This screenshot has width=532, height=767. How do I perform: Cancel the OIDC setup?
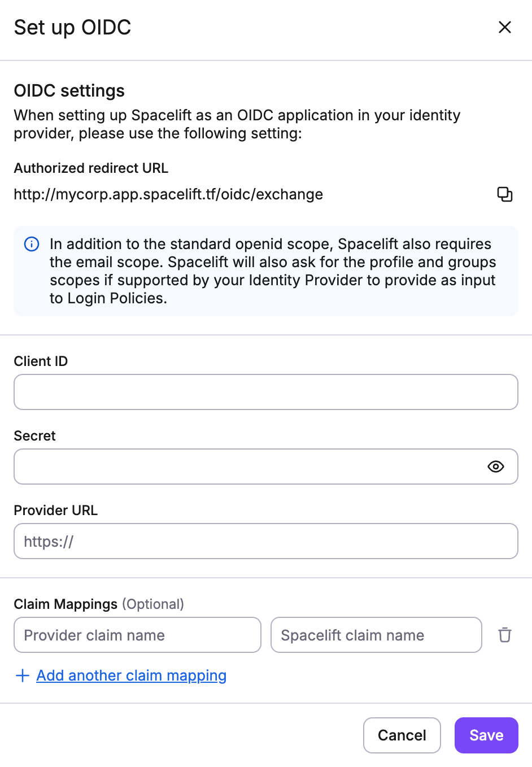coord(402,735)
